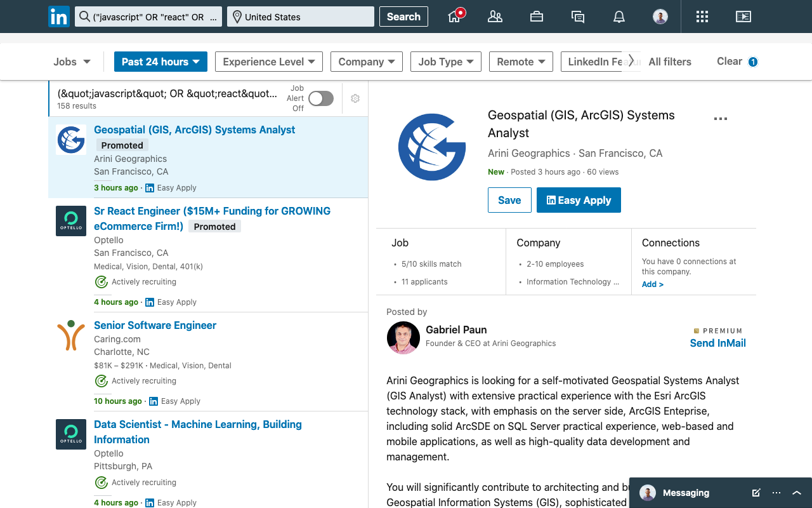812x508 pixels.
Task: Open Notifications bell icon
Action: coord(619,17)
